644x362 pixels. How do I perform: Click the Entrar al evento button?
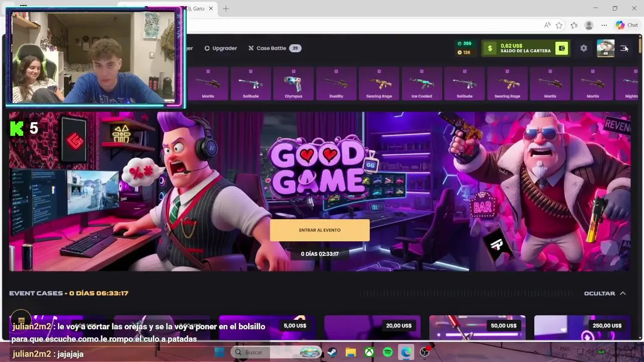(x=319, y=230)
